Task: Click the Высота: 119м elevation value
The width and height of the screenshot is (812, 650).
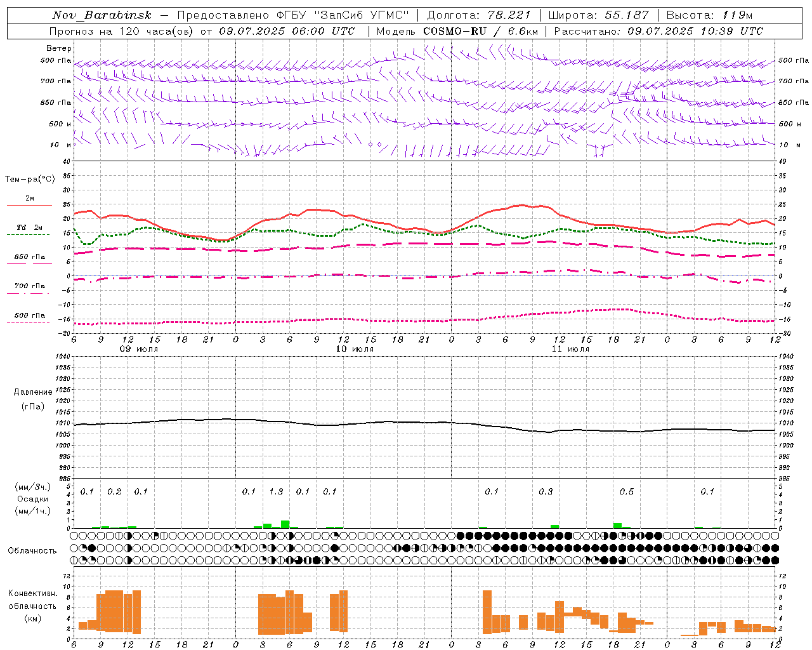Action: click(710, 15)
